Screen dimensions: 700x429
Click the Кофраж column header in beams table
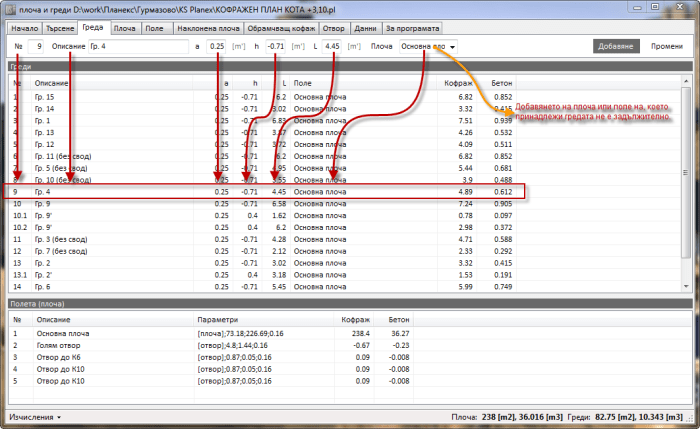point(458,82)
